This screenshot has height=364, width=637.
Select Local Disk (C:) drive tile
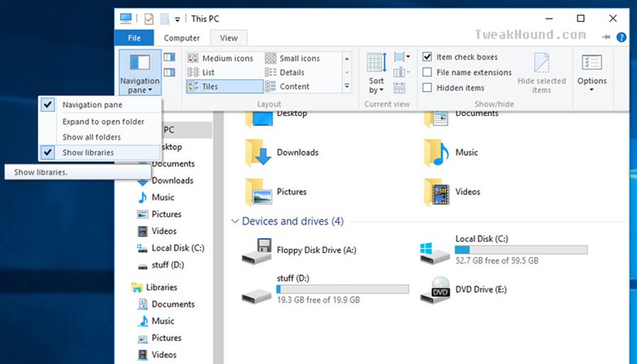[504, 250]
